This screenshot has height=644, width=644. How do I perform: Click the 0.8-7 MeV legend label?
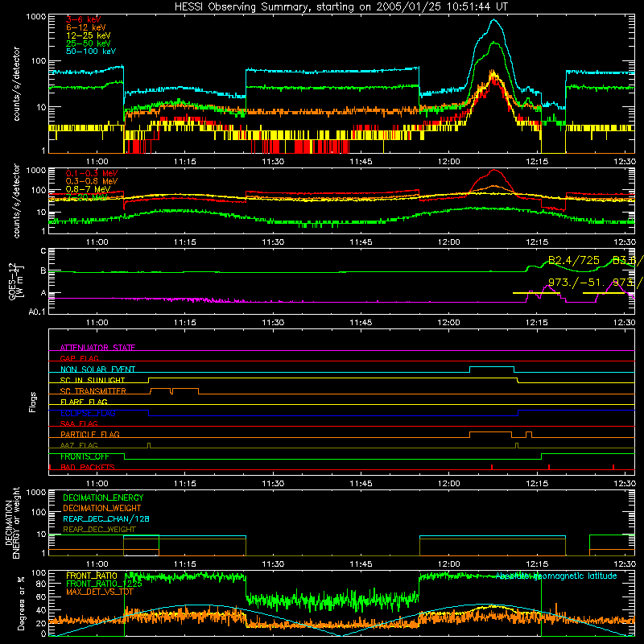point(89,189)
